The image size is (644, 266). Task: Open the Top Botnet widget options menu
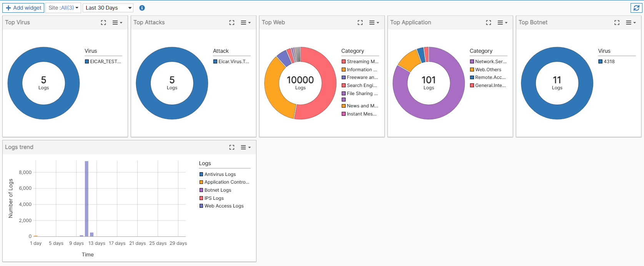(631, 23)
